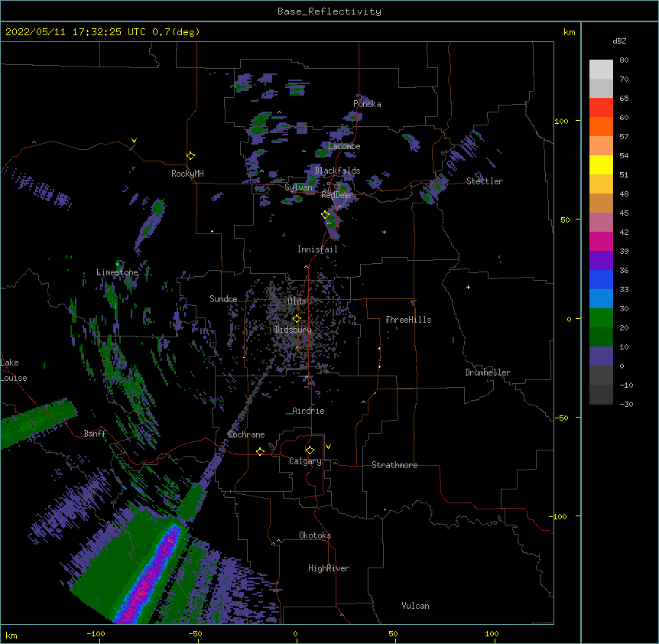Click the Stettler city label
Image resolution: width=659 pixels, height=644 pixels.
485,181
